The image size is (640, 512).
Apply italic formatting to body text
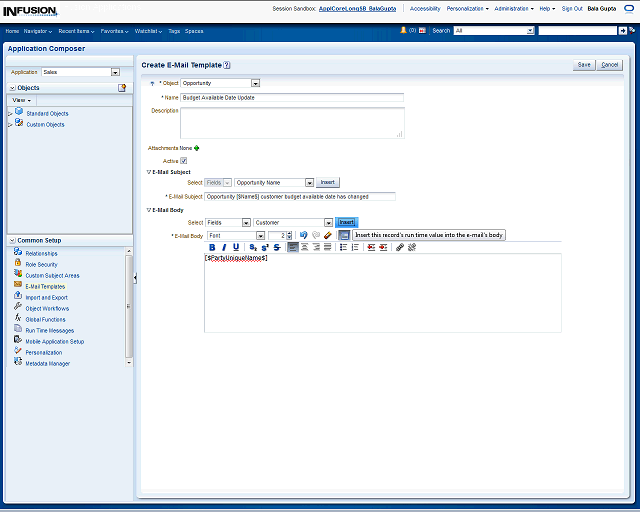(x=223, y=247)
